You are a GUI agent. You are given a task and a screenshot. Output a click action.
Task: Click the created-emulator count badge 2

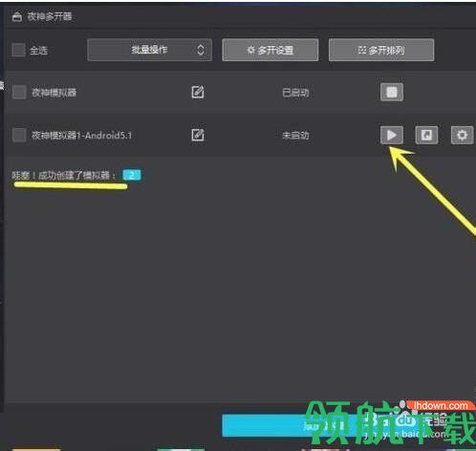(x=132, y=175)
